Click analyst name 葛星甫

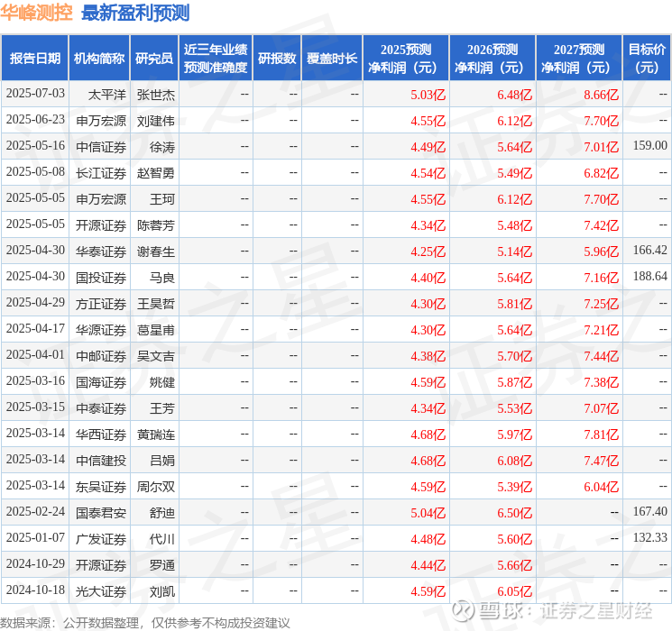(155, 330)
